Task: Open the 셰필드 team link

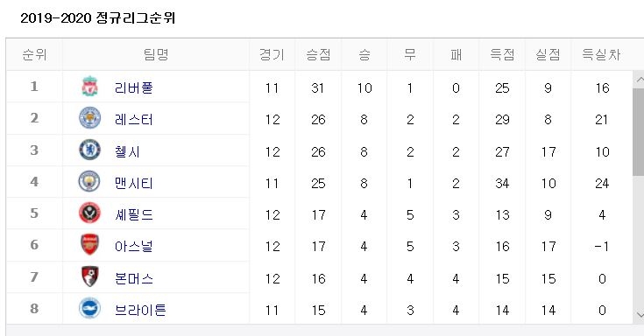Action: pos(133,214)
